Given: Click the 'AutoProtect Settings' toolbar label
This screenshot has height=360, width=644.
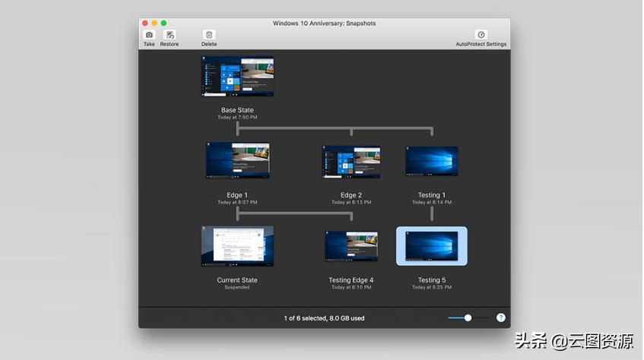Looking at the screenshot, I should click(x=481, y=44).
